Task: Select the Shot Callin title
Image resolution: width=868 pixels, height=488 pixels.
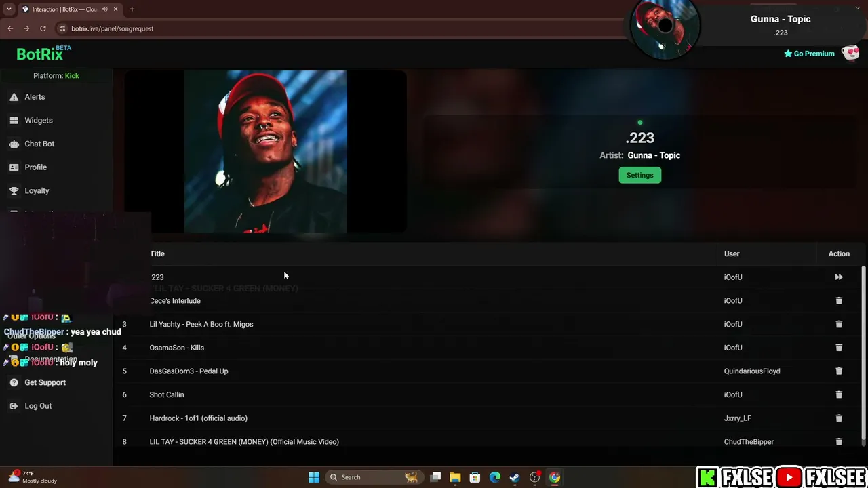Action: pyautogui.click(x=167, y=395)
